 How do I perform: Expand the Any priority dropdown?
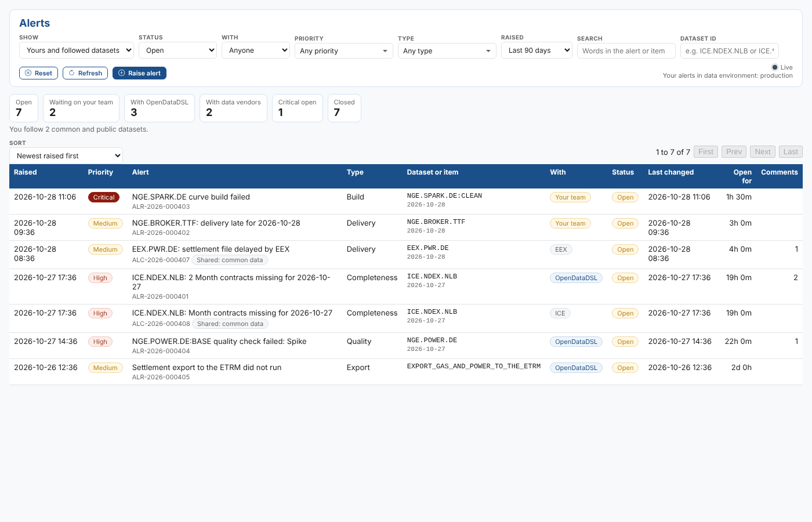coord(344,51)
